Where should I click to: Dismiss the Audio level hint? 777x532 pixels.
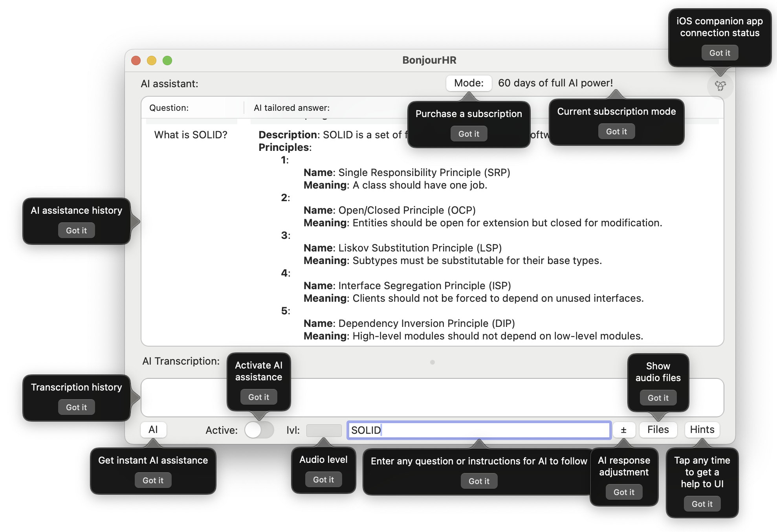tap(323, 479)
